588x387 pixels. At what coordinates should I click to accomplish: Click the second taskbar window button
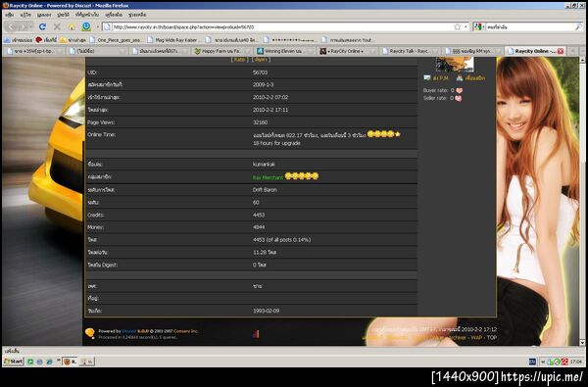[x=86, y=362]
